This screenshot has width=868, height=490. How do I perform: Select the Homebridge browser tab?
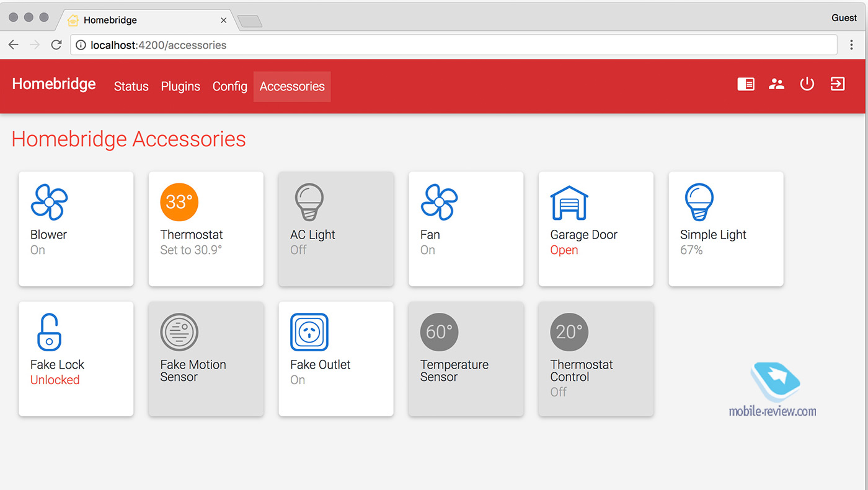point(146,20)
